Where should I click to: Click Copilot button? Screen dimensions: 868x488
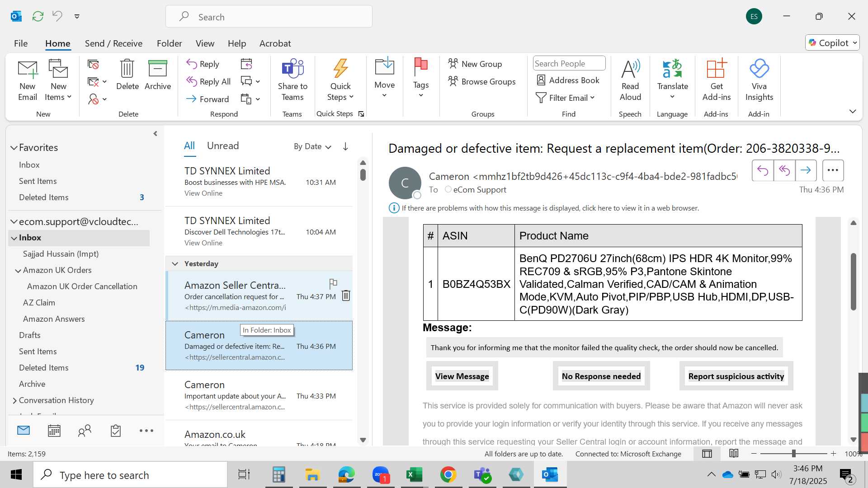pos(832,42)
